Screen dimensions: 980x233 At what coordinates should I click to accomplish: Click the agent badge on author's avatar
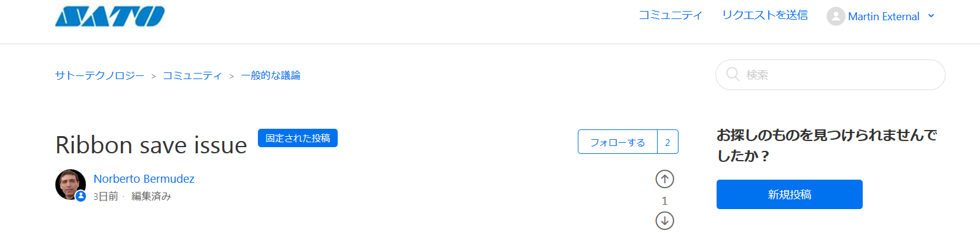click(80, 196)
